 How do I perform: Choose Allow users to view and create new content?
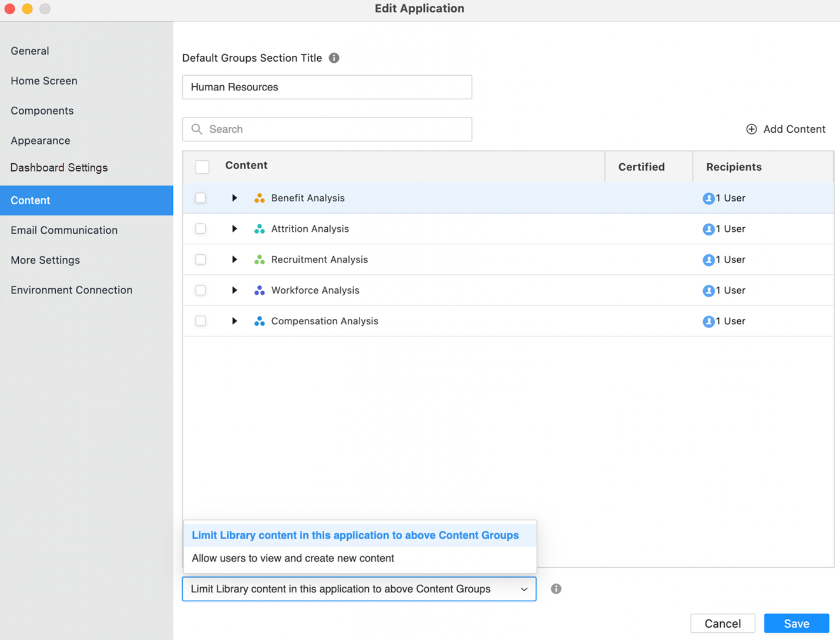[293, 558]
